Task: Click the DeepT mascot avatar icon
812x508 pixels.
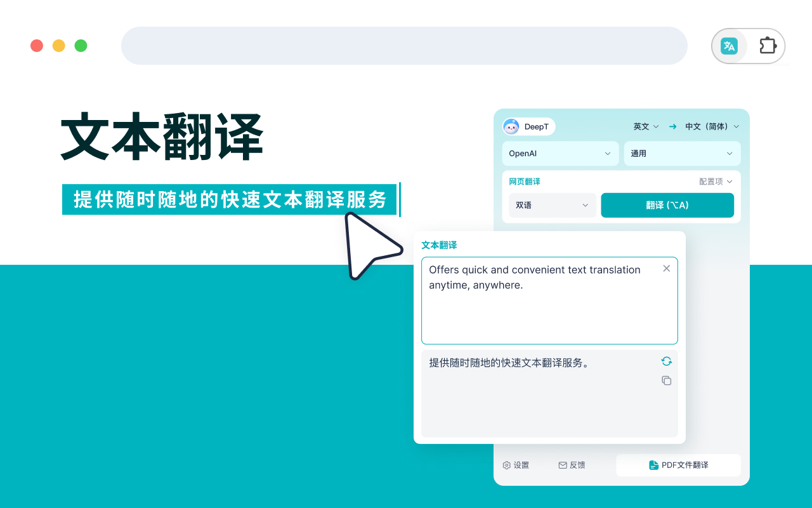Action: pos(511,126)
